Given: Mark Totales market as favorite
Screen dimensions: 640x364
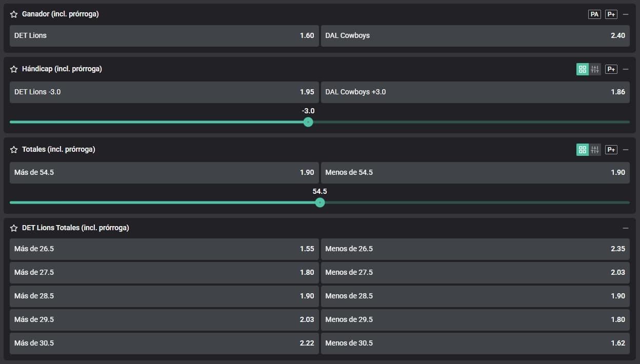Looking at the screenshot, I should point(14,150).
